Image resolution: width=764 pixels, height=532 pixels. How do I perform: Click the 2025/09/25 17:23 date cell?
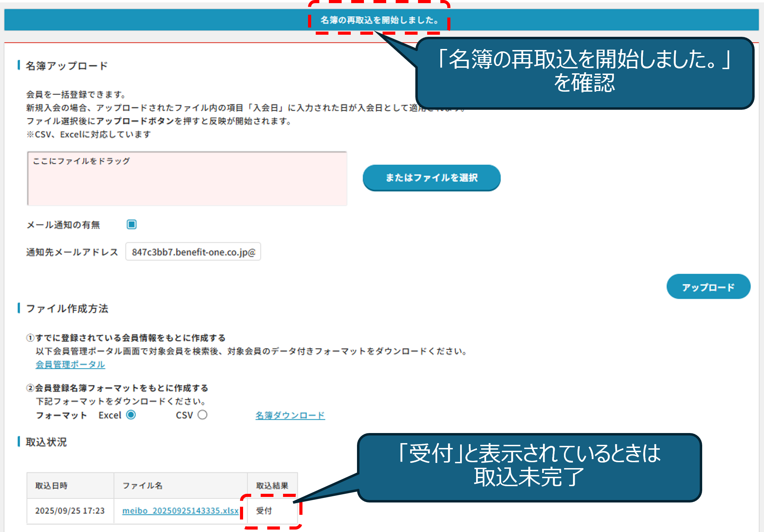pyautogui.click(x=70, y=510)
